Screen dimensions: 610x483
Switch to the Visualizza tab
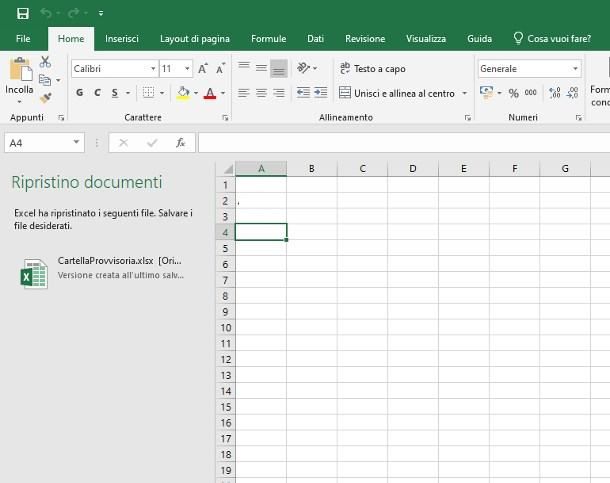point(426,39)
